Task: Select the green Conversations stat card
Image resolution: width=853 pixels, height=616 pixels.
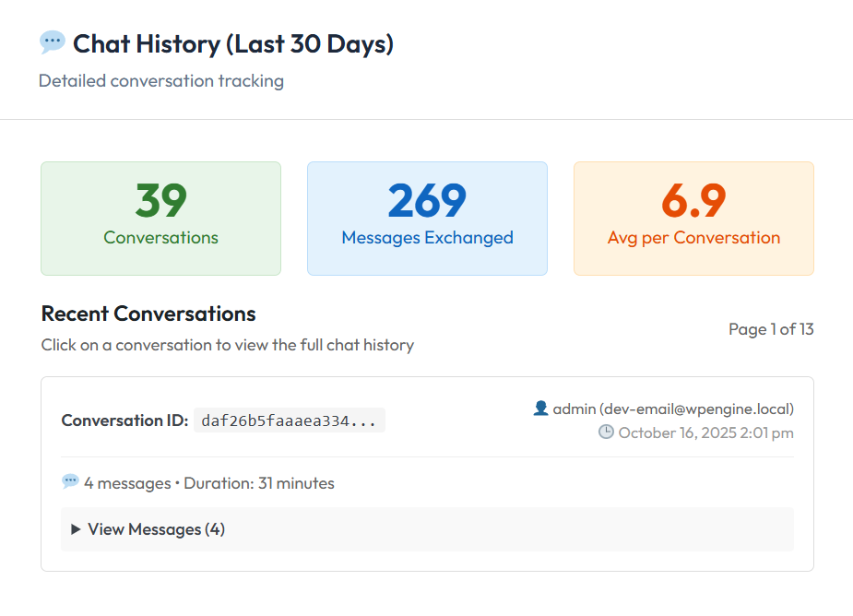Action: [160, 219]
